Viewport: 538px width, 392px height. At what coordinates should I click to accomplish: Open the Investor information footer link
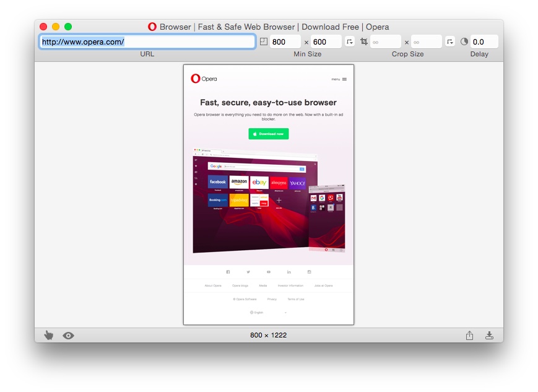point(290,285)
